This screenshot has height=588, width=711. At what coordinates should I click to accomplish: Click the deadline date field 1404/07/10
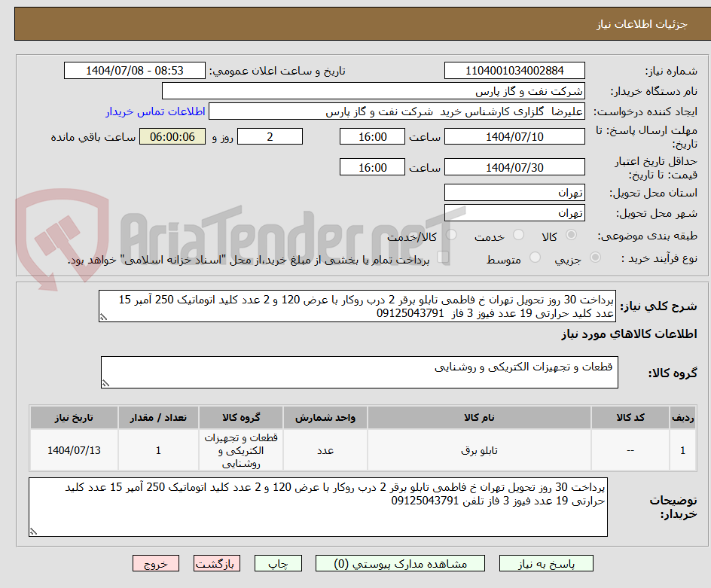coord(514,136)
